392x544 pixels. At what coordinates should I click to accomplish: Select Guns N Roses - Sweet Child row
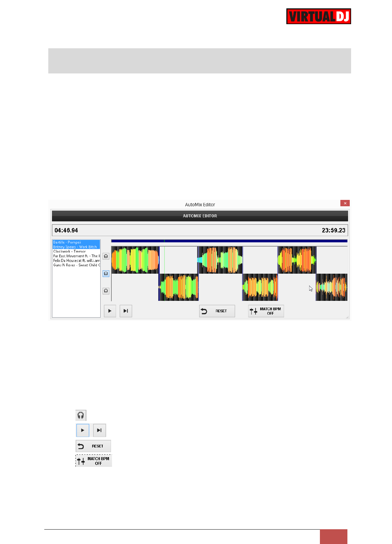pyautogui.click(x=76, y=265)
